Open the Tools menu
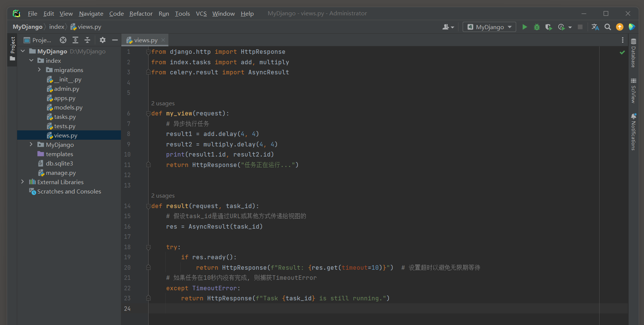 [x=182, y=13]
